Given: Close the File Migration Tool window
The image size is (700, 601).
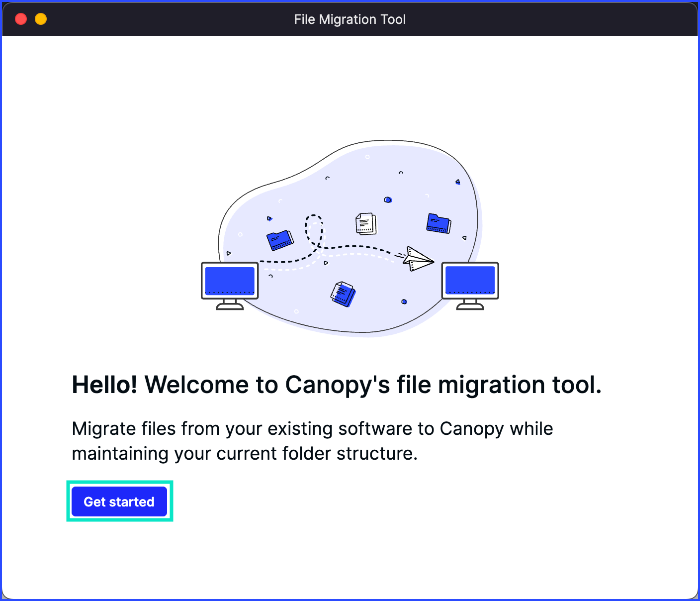Looking at the screenshot, I should tap(21, 19).
